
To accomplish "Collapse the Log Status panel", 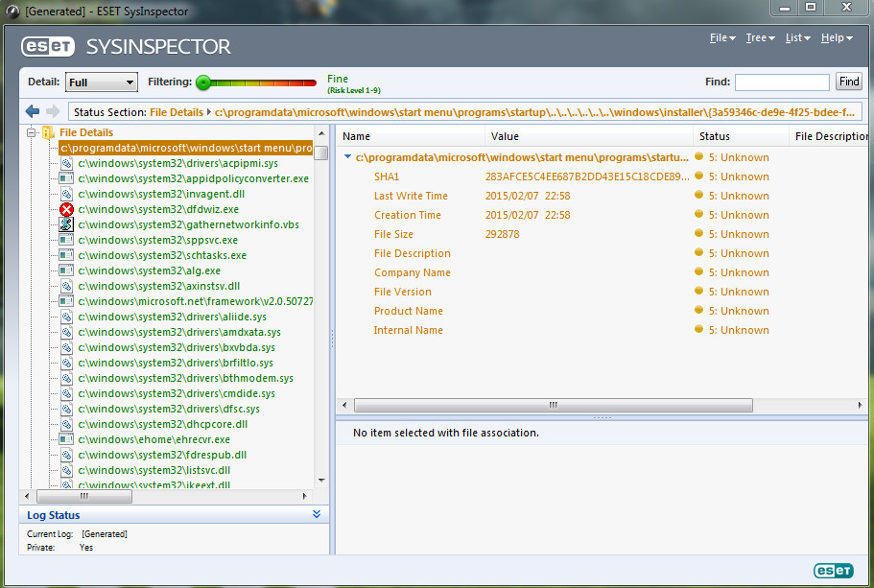I will (317, 515).
